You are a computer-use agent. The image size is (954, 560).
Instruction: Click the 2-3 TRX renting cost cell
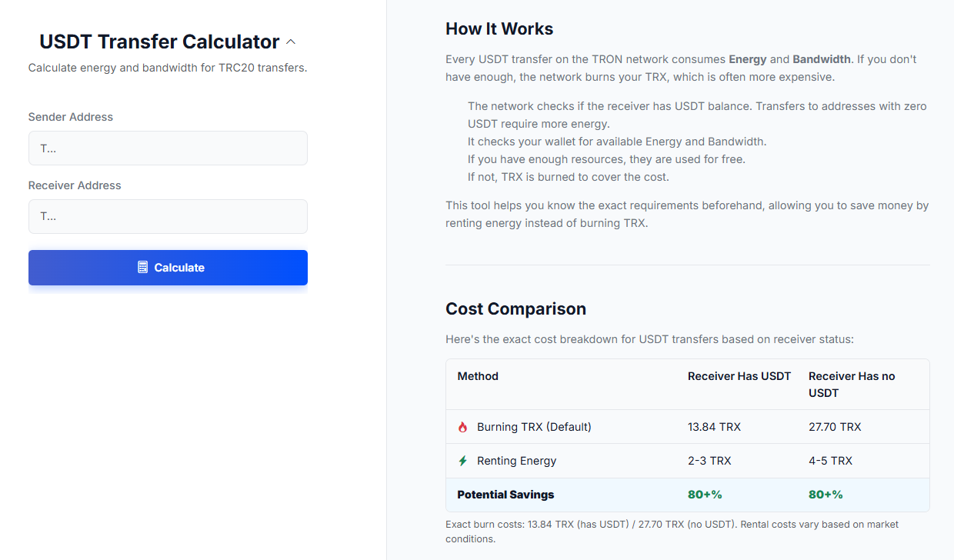click(x=709, y=461)
